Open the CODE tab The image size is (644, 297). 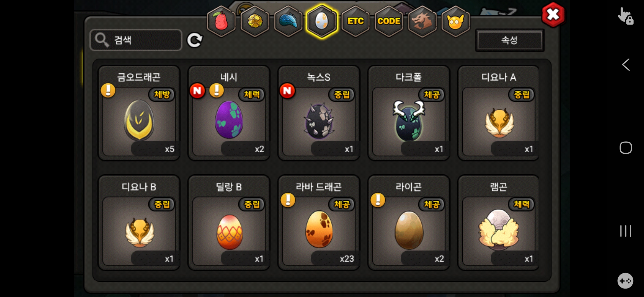(x=389, y=21)
